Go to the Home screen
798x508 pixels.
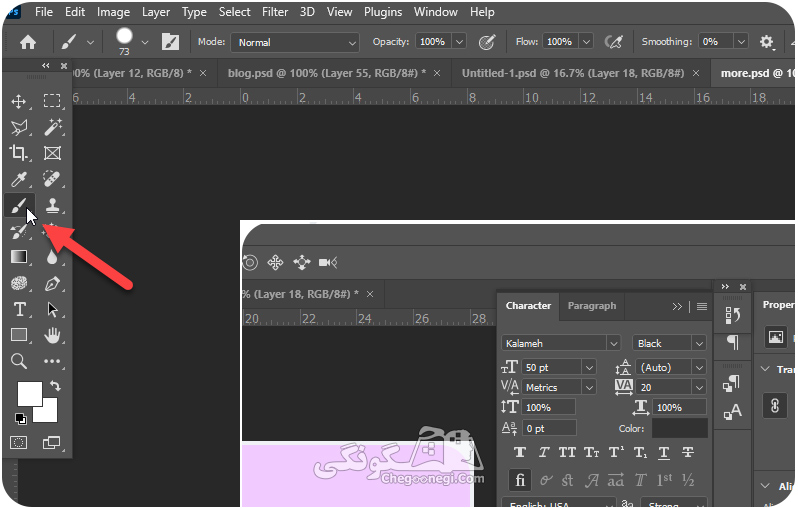tap(27, 42)
